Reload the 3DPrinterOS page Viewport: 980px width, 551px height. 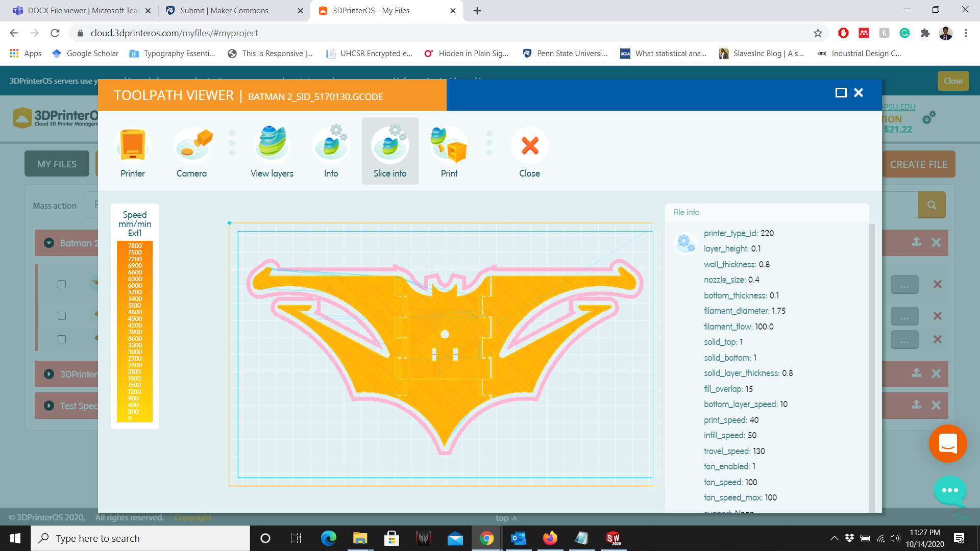(x=55, y=33)
